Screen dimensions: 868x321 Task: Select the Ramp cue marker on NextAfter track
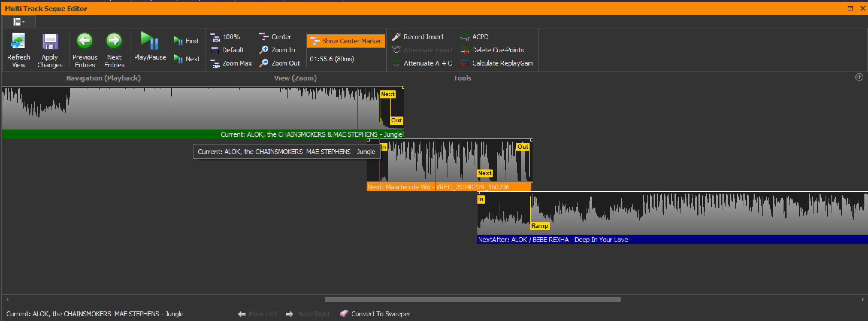click(x=539, y=226)
